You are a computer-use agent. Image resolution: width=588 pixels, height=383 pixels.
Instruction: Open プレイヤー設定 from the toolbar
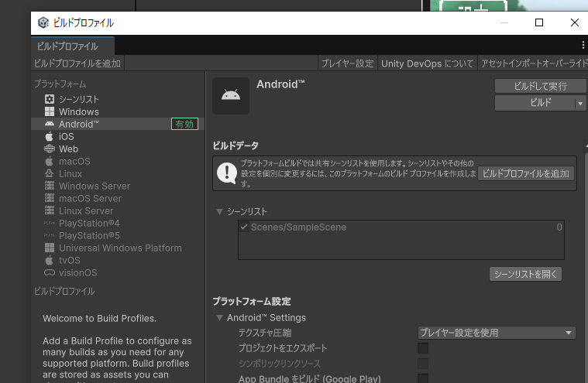tap(348, 63)
